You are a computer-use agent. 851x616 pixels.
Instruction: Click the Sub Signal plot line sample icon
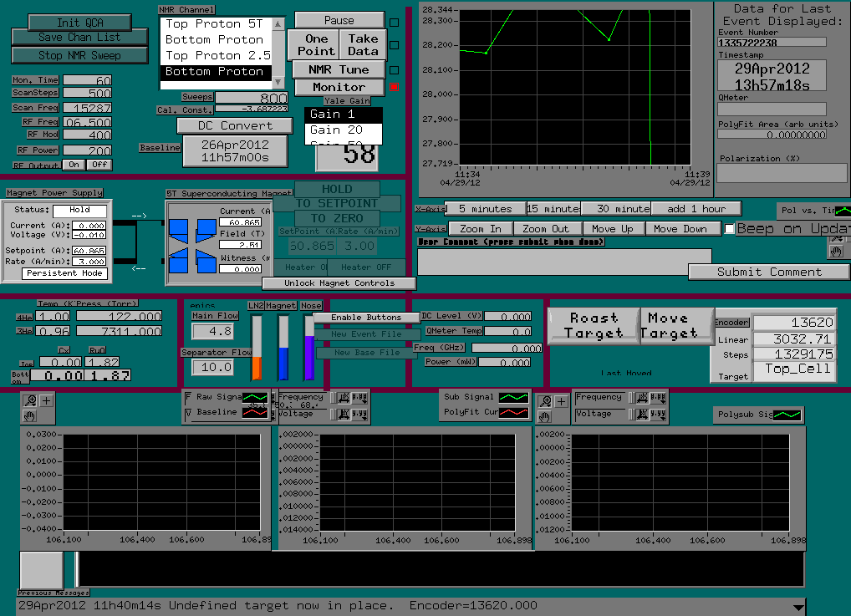pos(513,397)
